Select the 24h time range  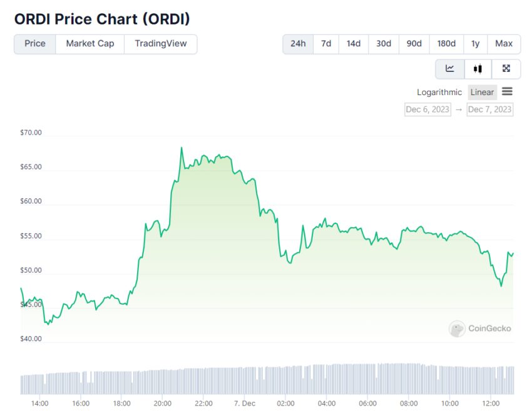(298, 44)
